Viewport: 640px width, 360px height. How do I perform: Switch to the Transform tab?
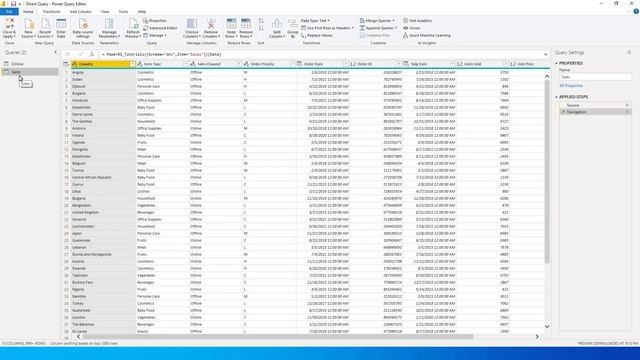51,11
